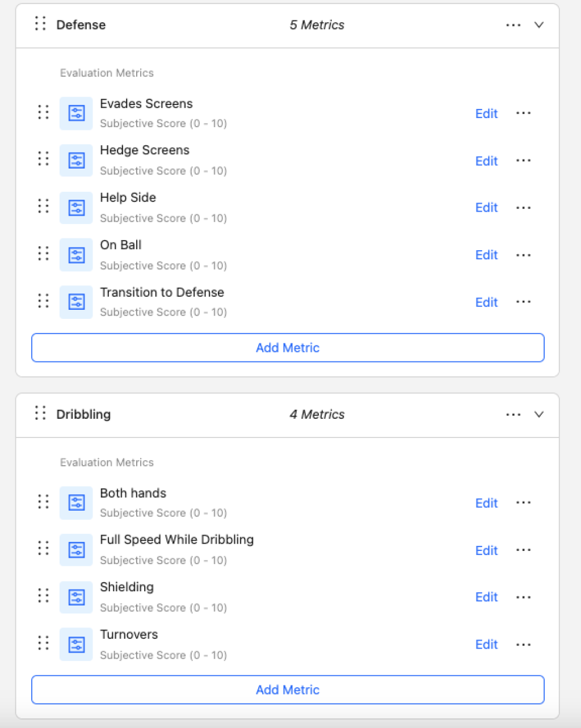
Task: Collapse the Dribbling section with the chevron
Action: (x=539, y=414)
